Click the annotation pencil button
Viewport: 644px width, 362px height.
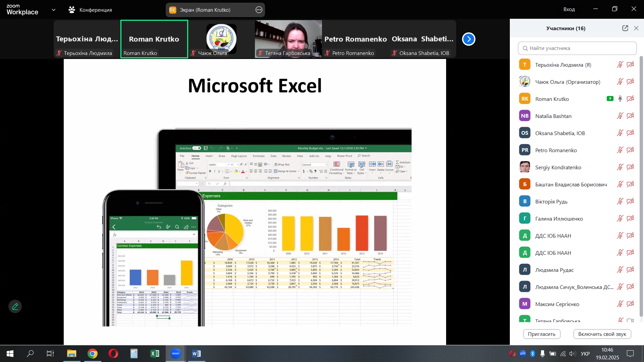15,306
